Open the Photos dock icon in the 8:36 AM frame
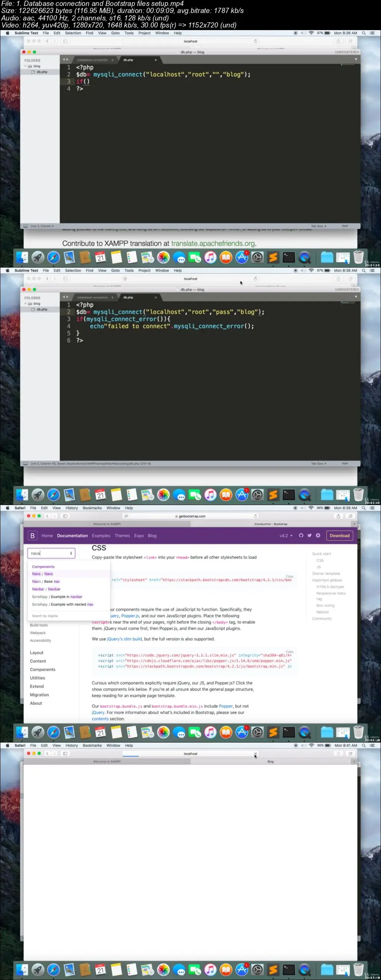381x980 pixels. pyautogui.click(x=163, y=258)
